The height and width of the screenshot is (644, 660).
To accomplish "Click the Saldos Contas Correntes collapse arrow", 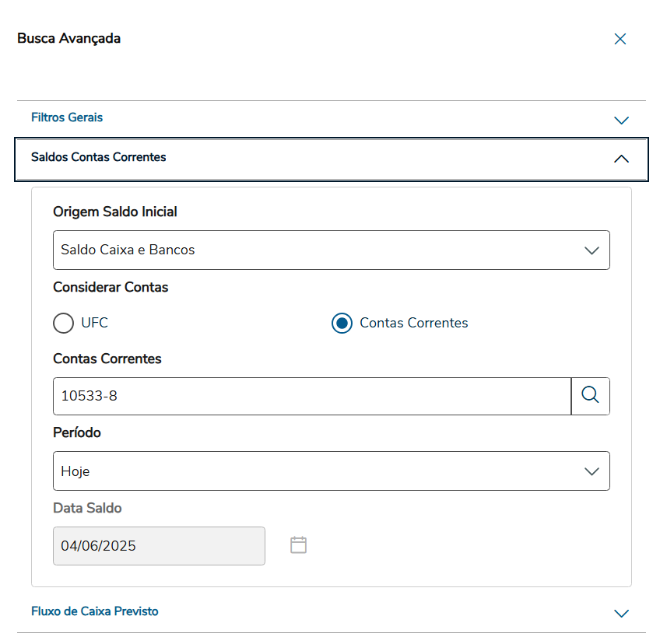I will tap(621, 159).
